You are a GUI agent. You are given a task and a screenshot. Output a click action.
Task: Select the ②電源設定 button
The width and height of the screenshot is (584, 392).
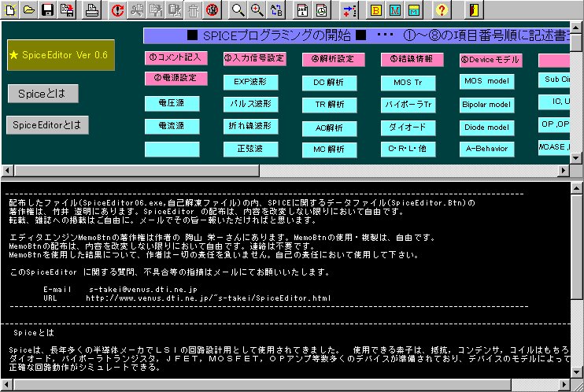[176, 78]
